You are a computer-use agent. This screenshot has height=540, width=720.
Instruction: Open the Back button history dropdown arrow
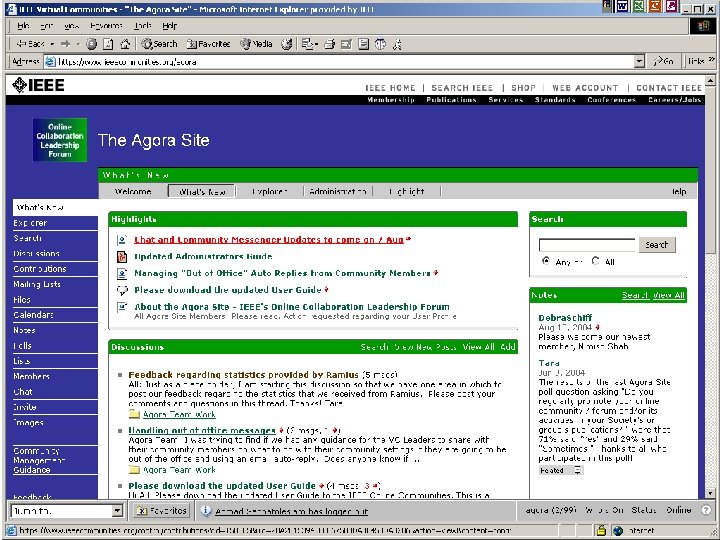(52, 44)
